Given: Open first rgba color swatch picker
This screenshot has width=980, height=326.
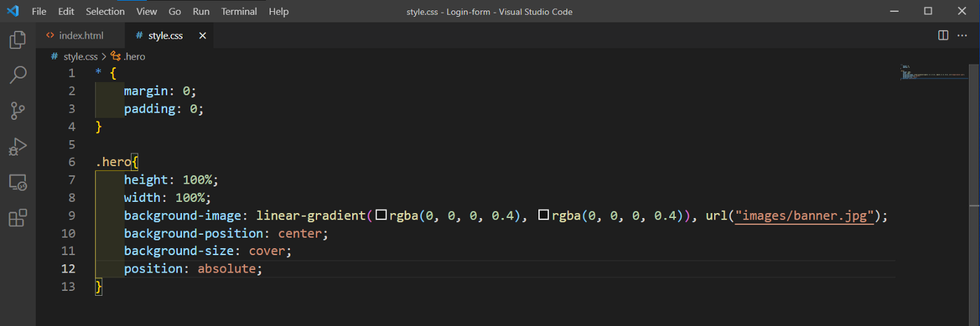Looking at the screenshot, I should pyautogui.click(x=381, y=216).
